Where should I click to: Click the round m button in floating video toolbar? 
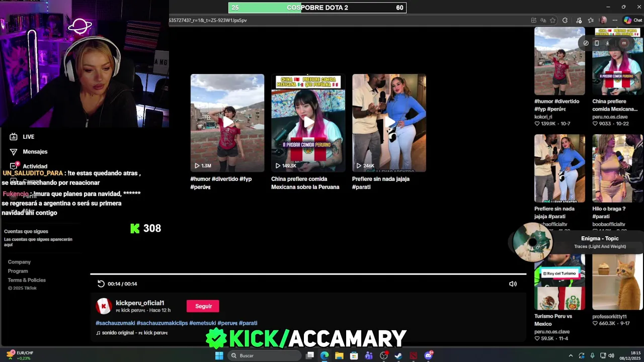click(624, 43)
